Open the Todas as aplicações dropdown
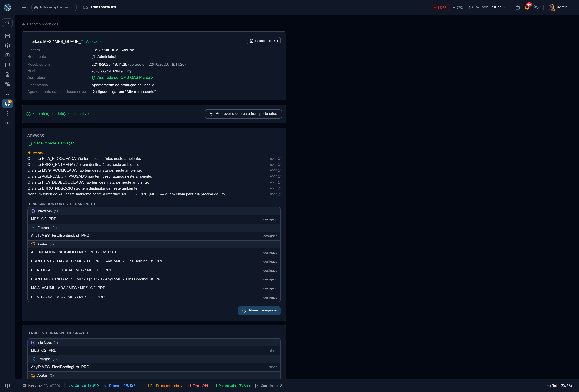 (x=54, y=8)
